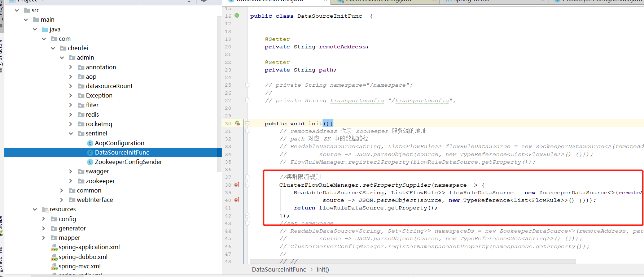Collapse the resources folder
Screen dimensions: 644x277
[35, 209]
